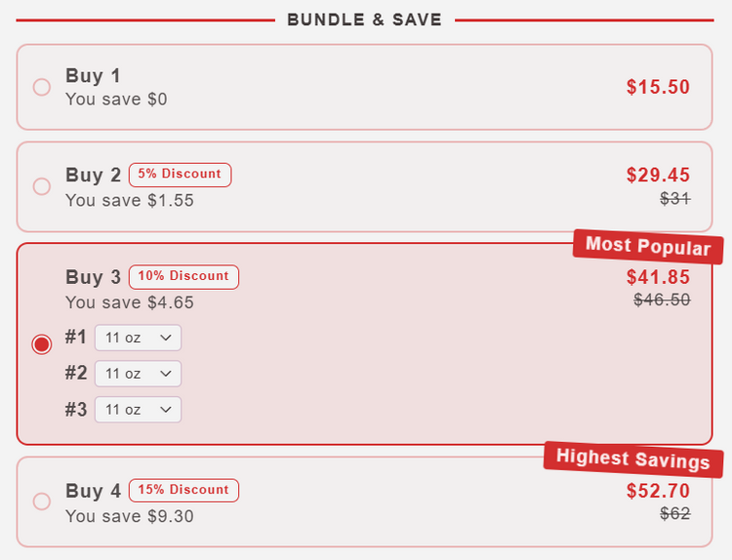Screen dimensions: 732x560
Task: Click the $52.70 price for Buy 4
Action: point(658,491)
